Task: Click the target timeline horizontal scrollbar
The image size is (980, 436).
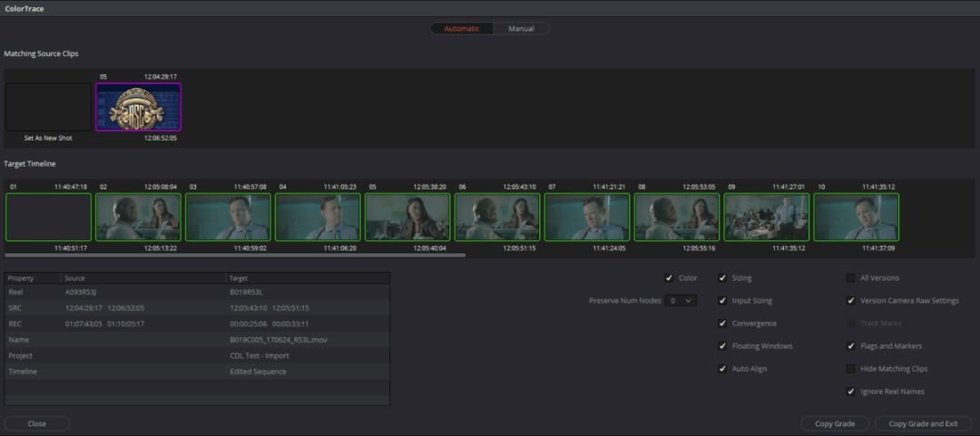Action: click(235, 255)
